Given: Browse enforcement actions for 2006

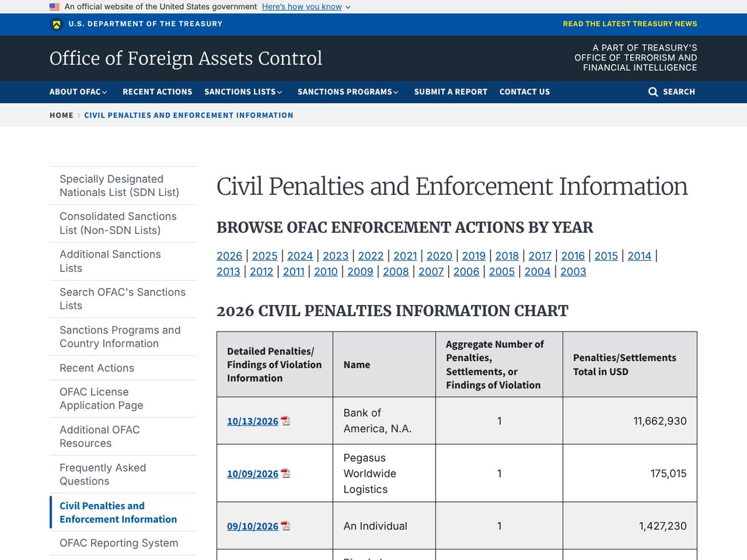Looking at the screenshot, I should click(466, 272).
